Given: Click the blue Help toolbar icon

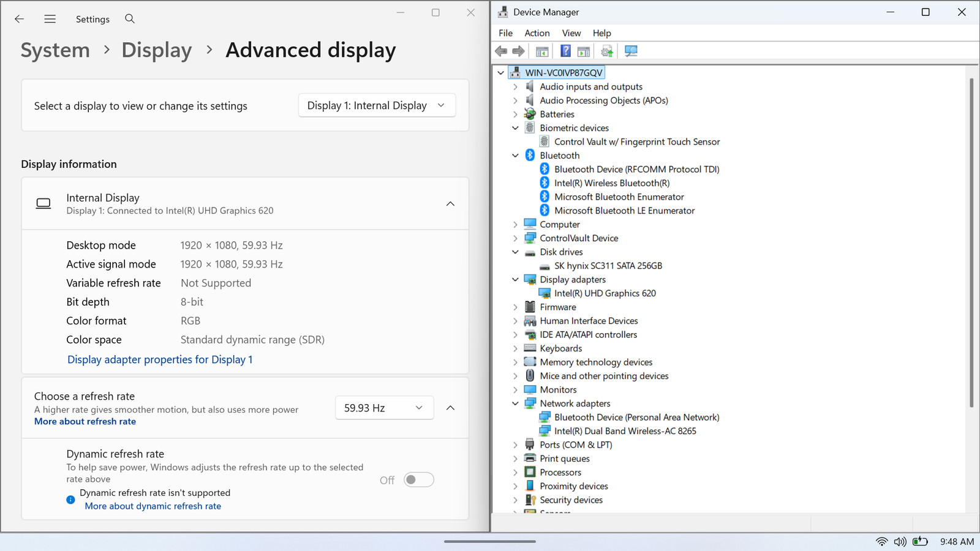Looking at the screenshot, I should coord(565,51).
